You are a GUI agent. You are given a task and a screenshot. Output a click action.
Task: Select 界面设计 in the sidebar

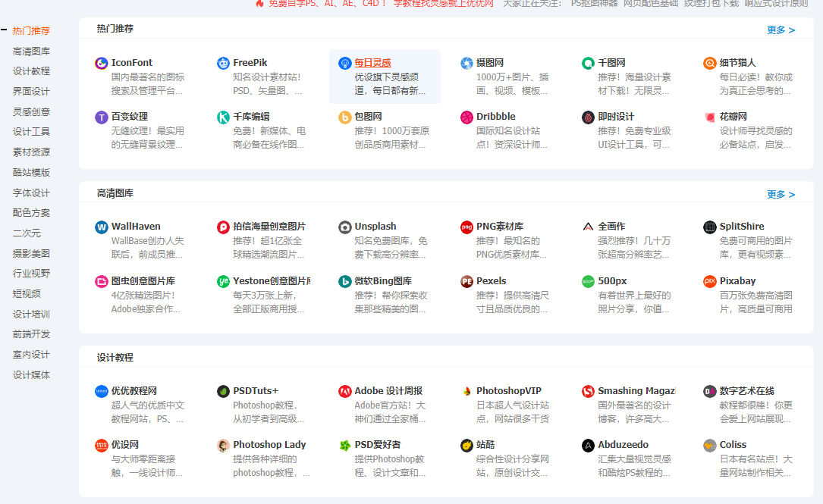click(x=31, y=91)
